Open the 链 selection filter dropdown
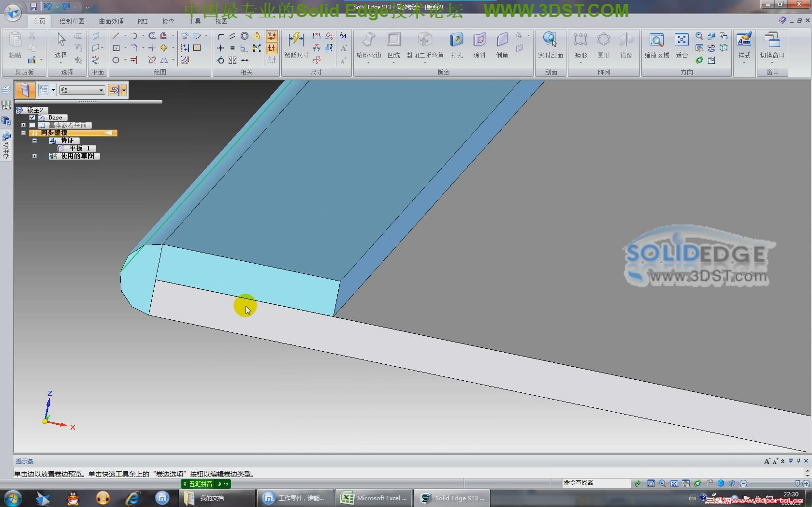The height and width of the screenshot is (507, 812). click(x=101, y=89)
